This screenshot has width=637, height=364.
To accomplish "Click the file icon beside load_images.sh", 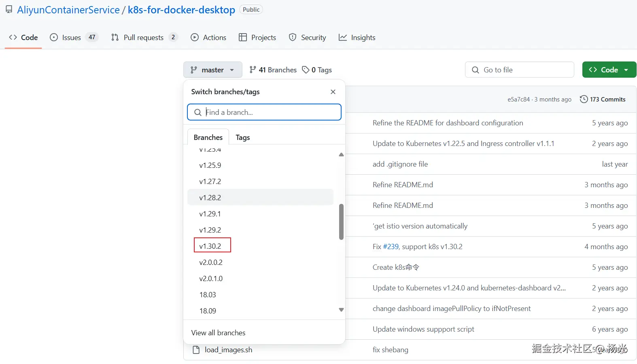I will coord(196,350).
